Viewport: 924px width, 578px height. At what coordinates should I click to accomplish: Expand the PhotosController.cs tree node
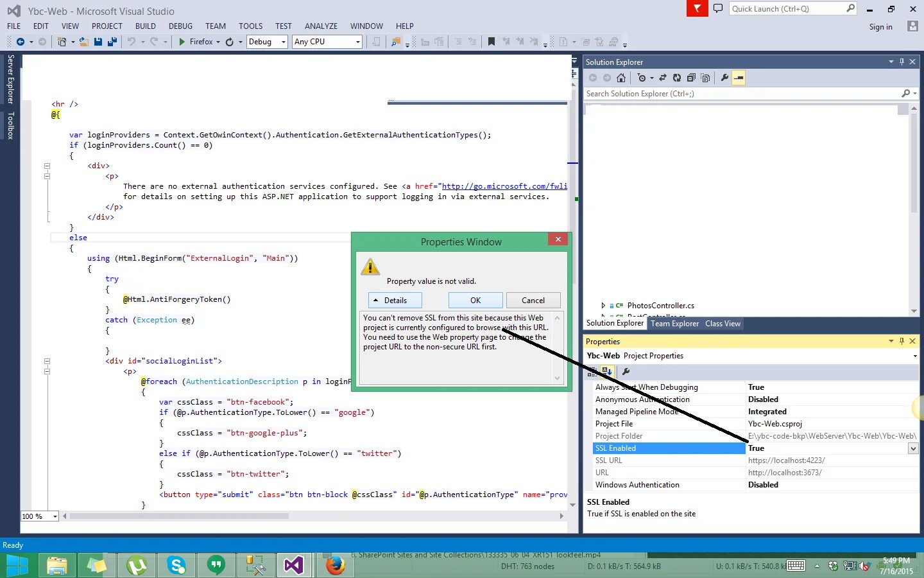click(x=603, y=306)
